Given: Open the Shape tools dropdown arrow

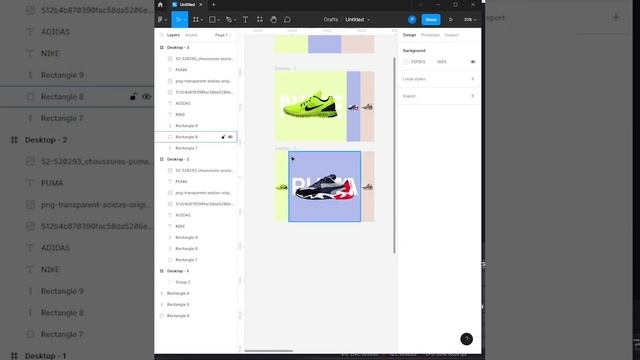Looking at the screenshot, I should pyautogui.click(x=218, y=20).
